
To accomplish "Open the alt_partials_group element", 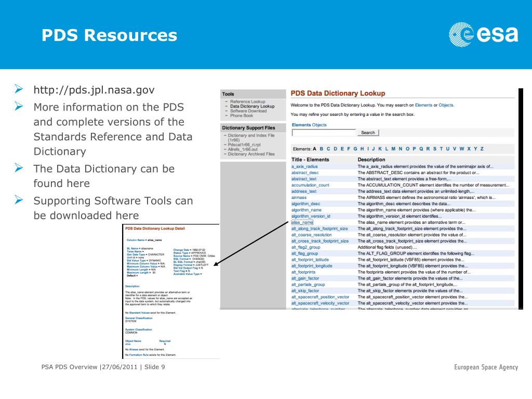I will (x=308, y=285).
